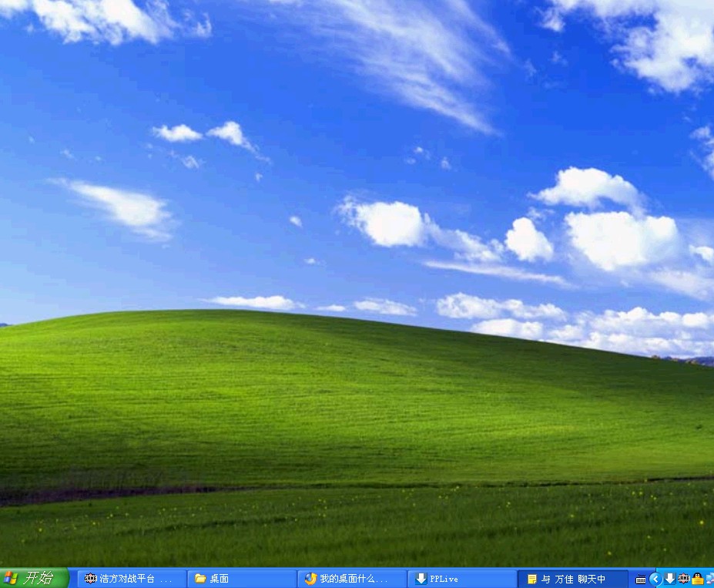Open the QQ penguin tray icon

click(x=698, y=579)
